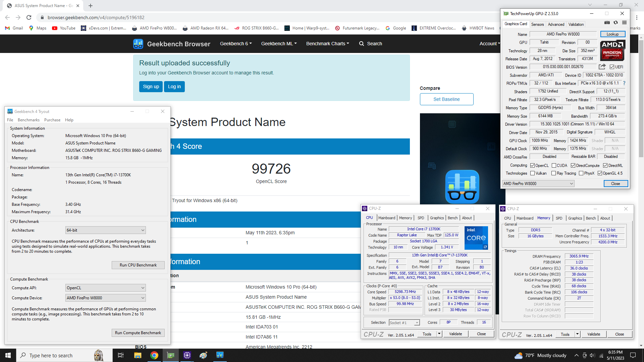Open Gmail bookmark
Viewport: 644px width, 362px height.
[14, 28]
